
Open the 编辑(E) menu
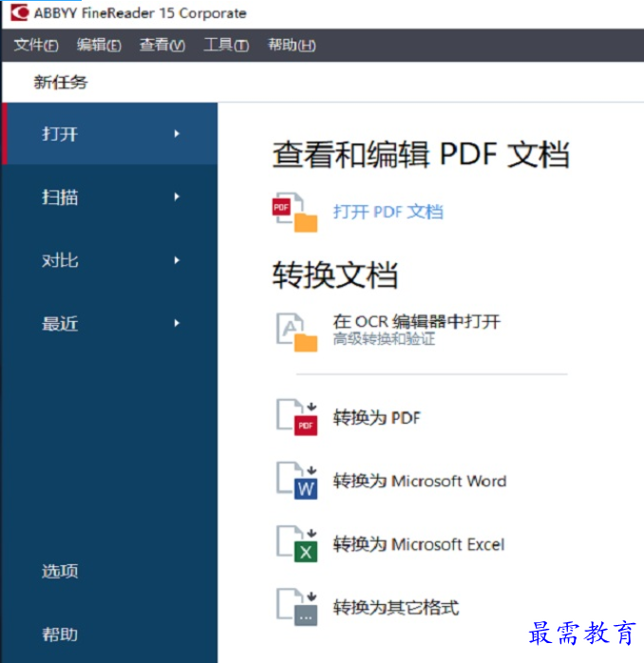[99, 46]
